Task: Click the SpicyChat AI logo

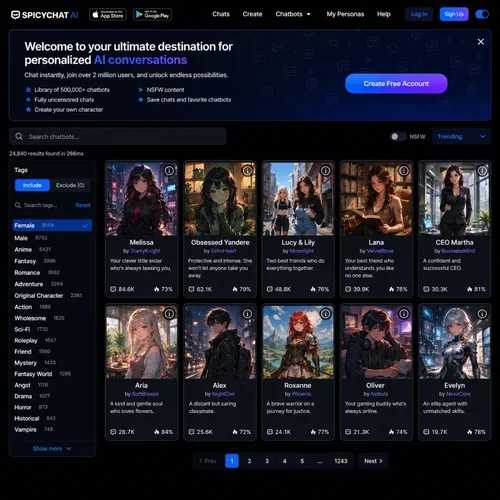Action: (x=45, y=15)
